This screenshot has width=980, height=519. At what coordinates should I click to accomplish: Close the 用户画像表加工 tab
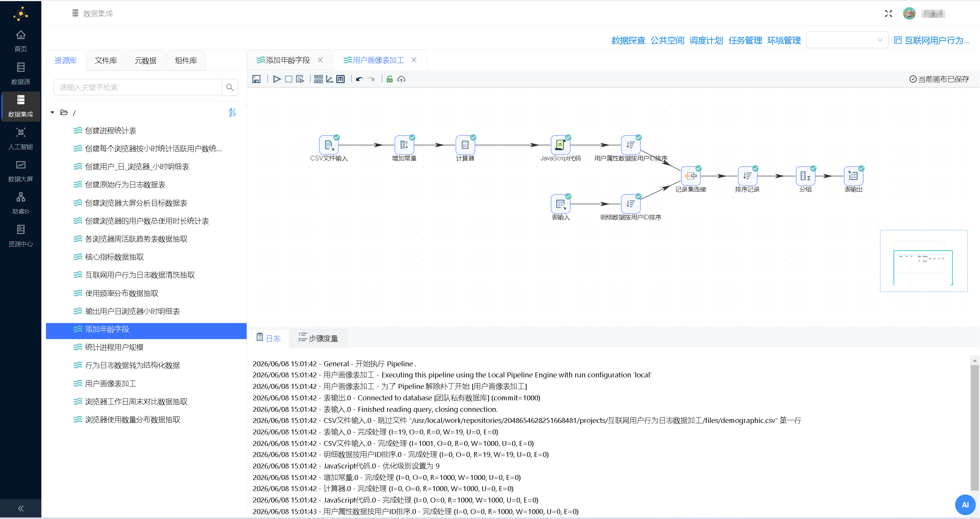click(x=414, y=60)
